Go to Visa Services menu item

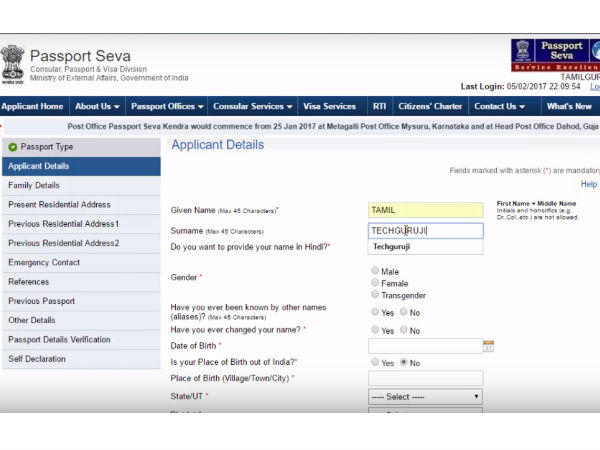pos(329,106)
